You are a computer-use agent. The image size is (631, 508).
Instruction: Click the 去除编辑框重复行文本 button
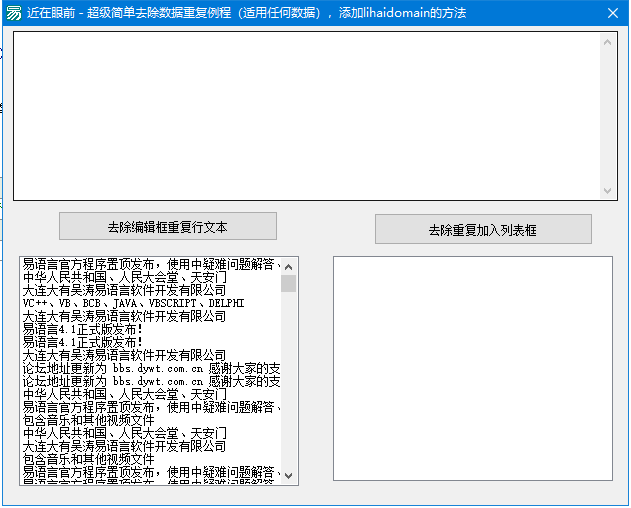click(168, 226)
